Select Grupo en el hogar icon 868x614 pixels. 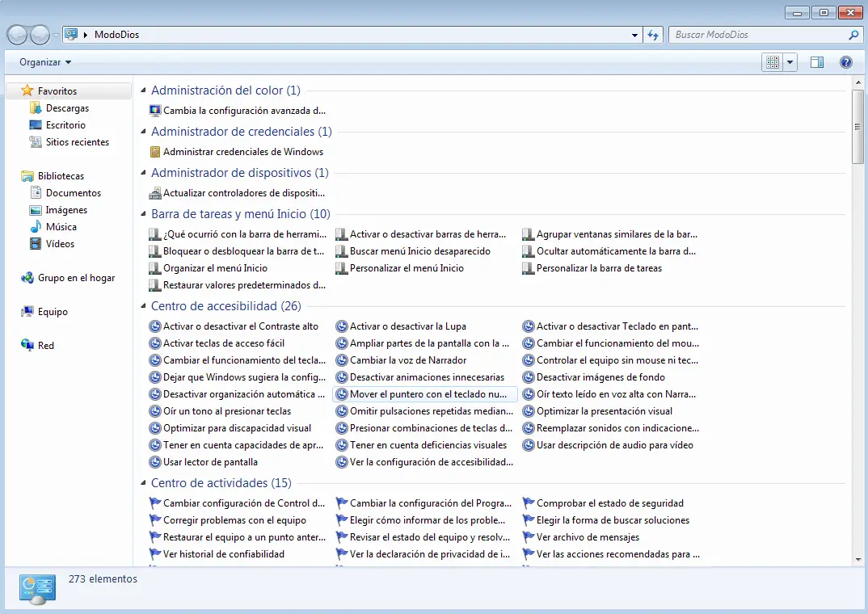27,278
